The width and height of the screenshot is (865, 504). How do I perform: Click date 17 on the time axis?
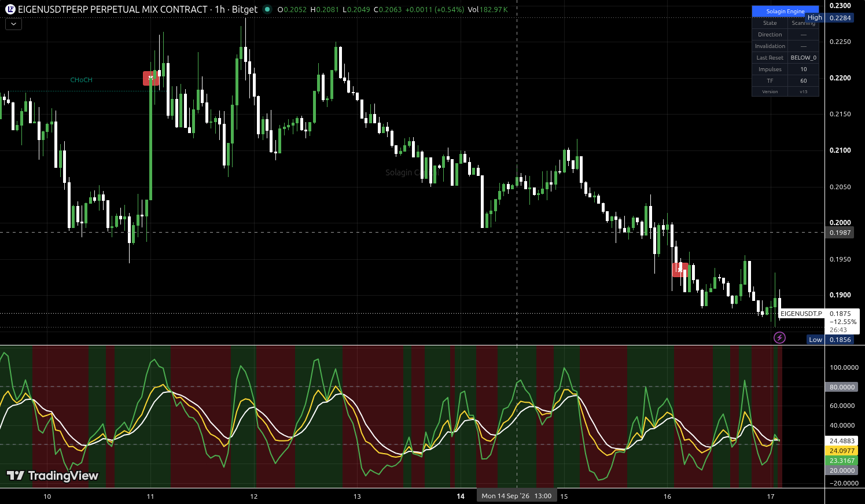tap(771, 496)
